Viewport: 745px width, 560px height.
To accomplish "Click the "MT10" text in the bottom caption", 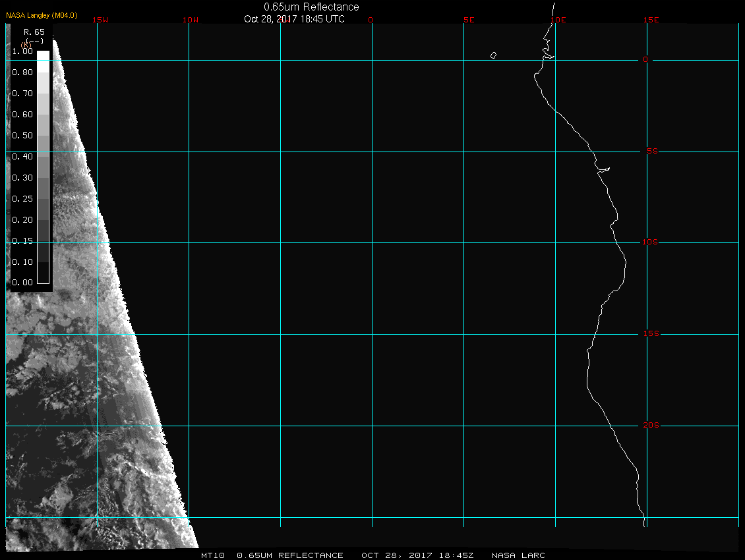I will point(213,555).
